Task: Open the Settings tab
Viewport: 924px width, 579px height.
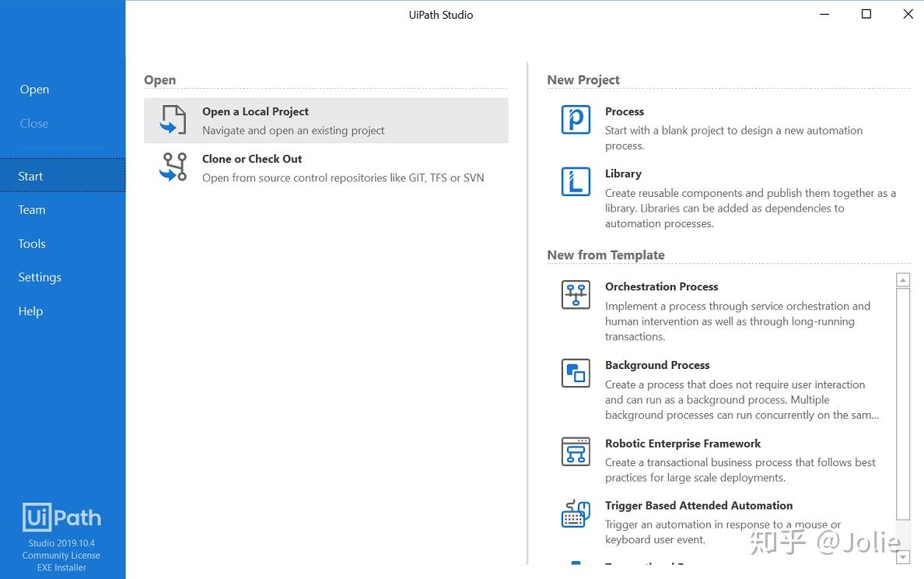Action: [40, 277]
